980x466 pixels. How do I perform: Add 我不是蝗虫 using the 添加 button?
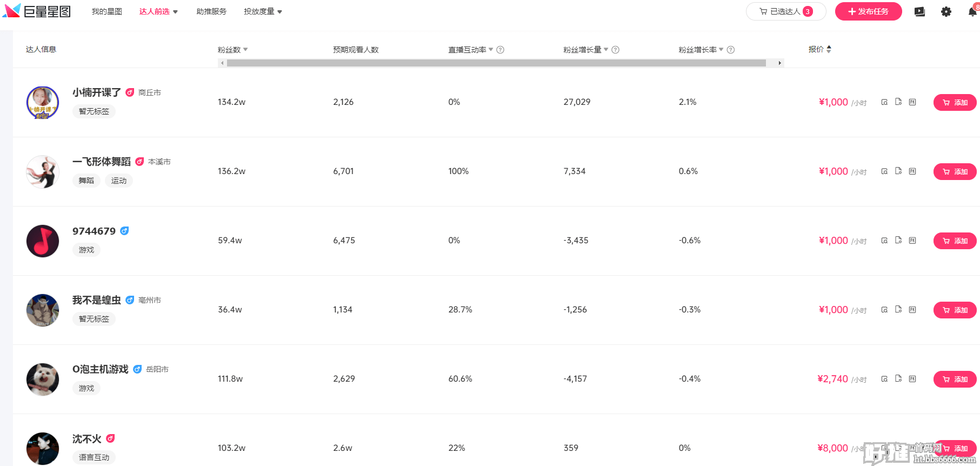click(955, 310)
